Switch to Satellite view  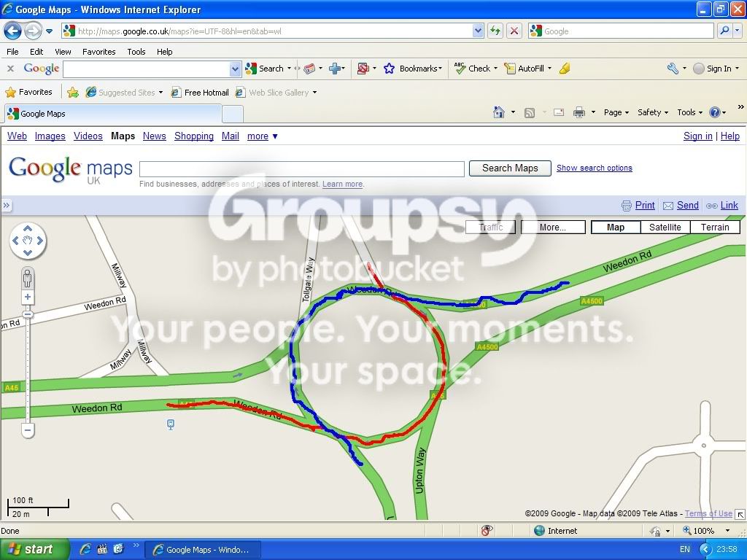tap(665, 227)
